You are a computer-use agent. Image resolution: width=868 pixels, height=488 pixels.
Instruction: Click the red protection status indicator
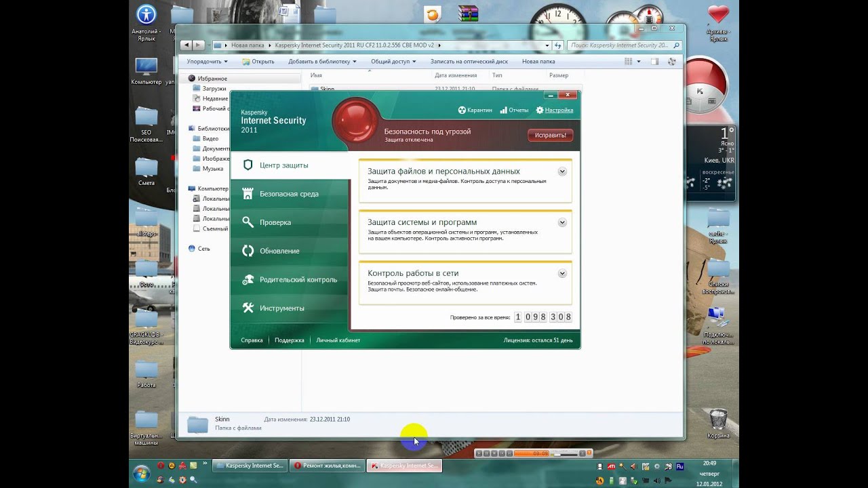(x=357, y=120)
